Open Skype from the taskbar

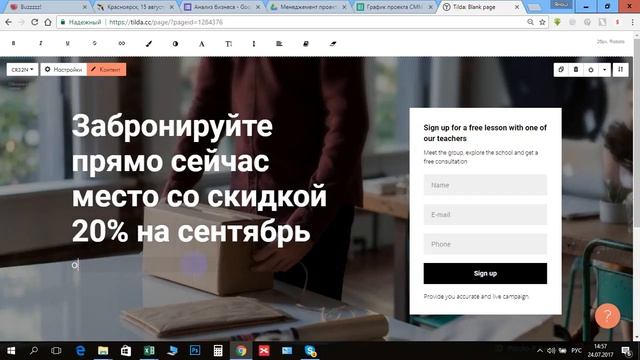310,351
